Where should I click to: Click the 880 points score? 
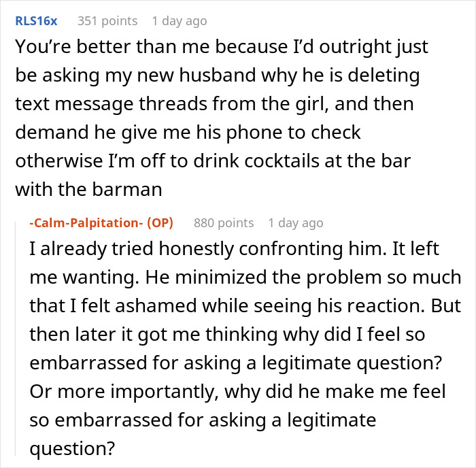coord(224,223)
